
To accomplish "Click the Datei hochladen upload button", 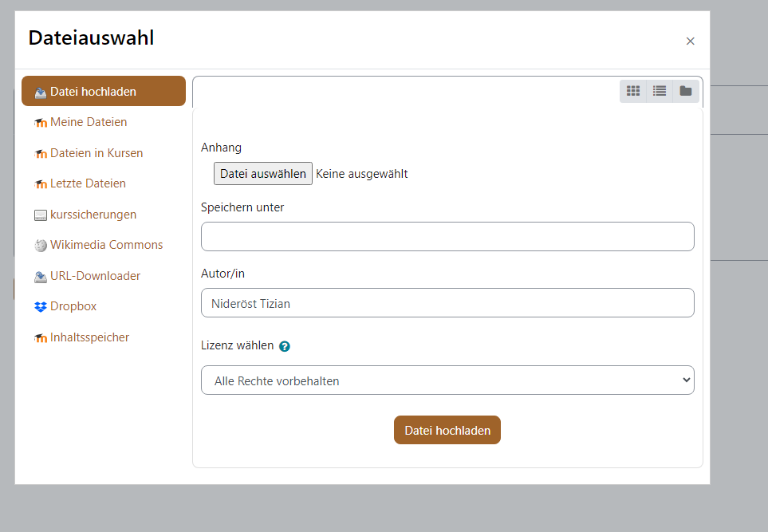I will click(x=447, y=429).
